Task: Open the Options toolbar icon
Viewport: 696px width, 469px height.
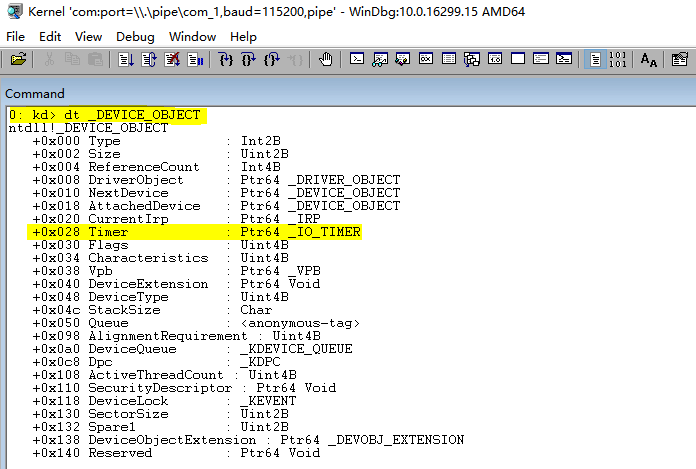Action: (680, 59)
